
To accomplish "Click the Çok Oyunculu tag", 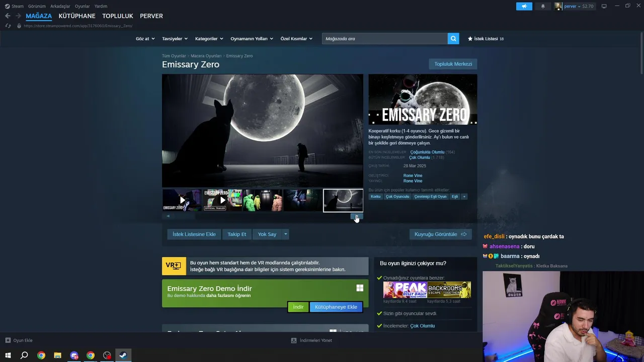I will pyautogui.click(x=397, y=197).
